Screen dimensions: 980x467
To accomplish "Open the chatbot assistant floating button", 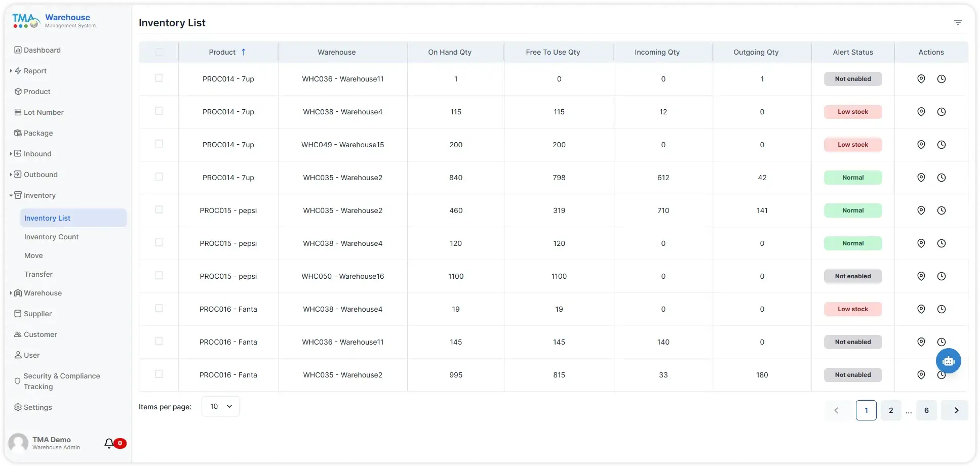I will pos(948,361).
